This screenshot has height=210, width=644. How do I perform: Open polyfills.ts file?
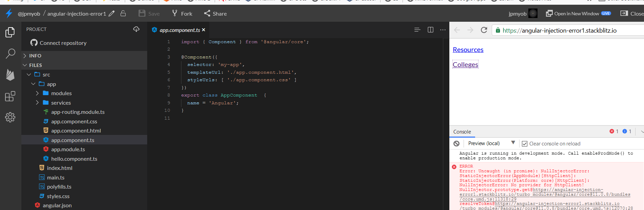[84, 187]
